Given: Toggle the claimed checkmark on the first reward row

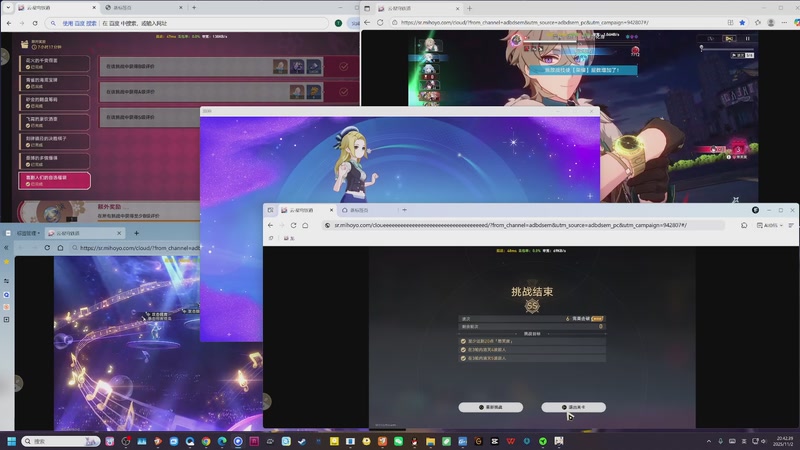Looking at the screenshot, I should (343, 66).
